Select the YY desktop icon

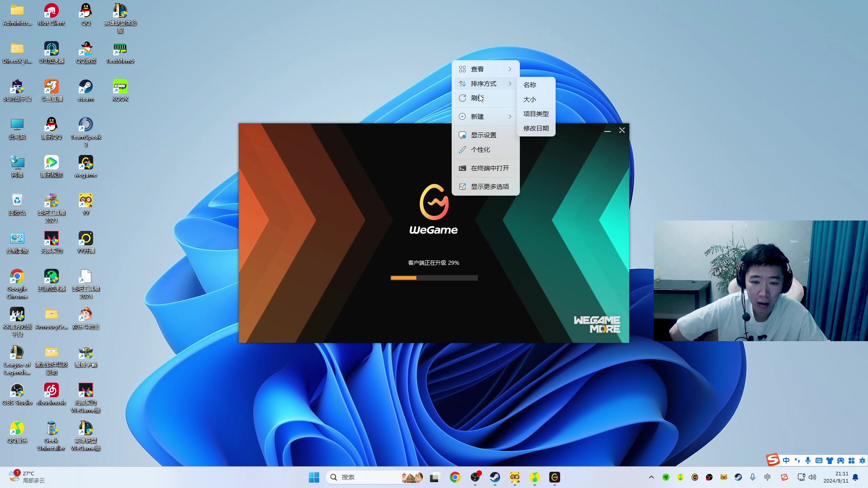(x=85, y=204)
